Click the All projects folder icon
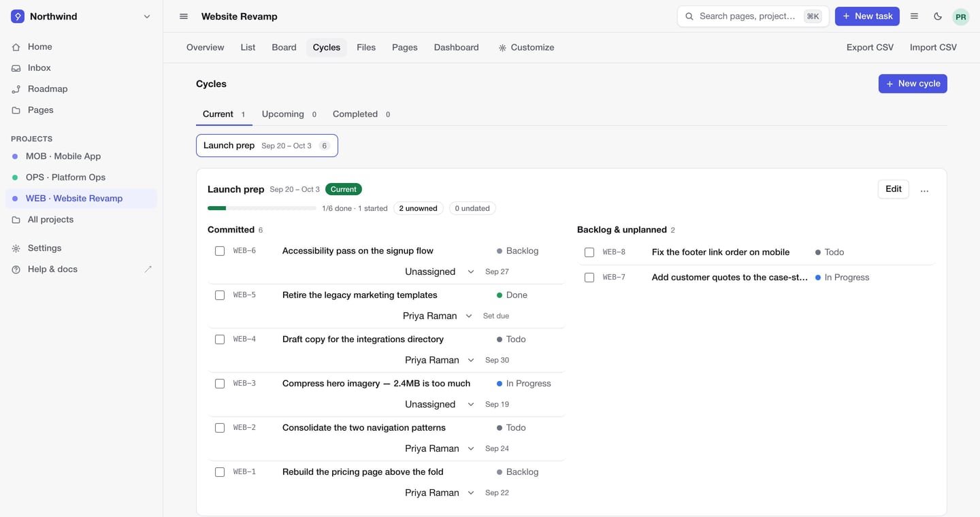Screen dimensions: 980x517 (16, 220)
